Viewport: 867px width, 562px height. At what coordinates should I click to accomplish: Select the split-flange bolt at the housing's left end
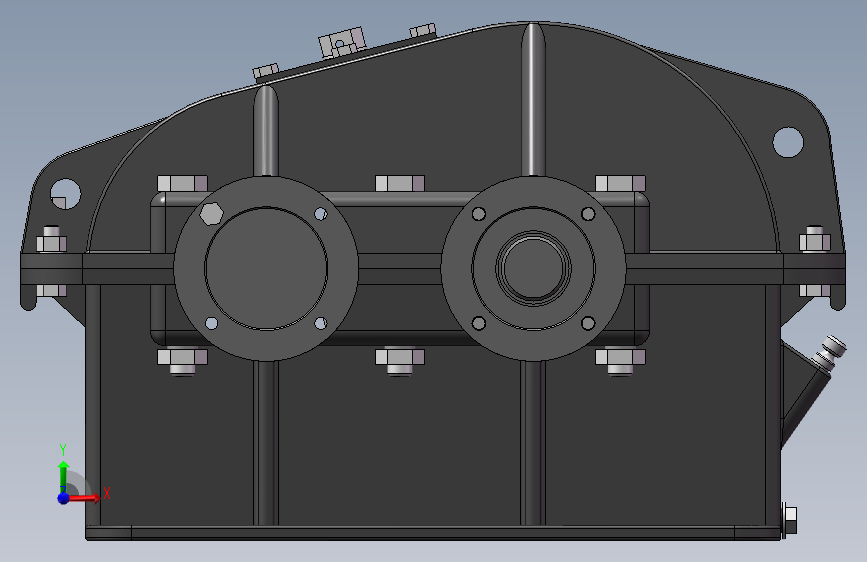[x=51, y=241]
